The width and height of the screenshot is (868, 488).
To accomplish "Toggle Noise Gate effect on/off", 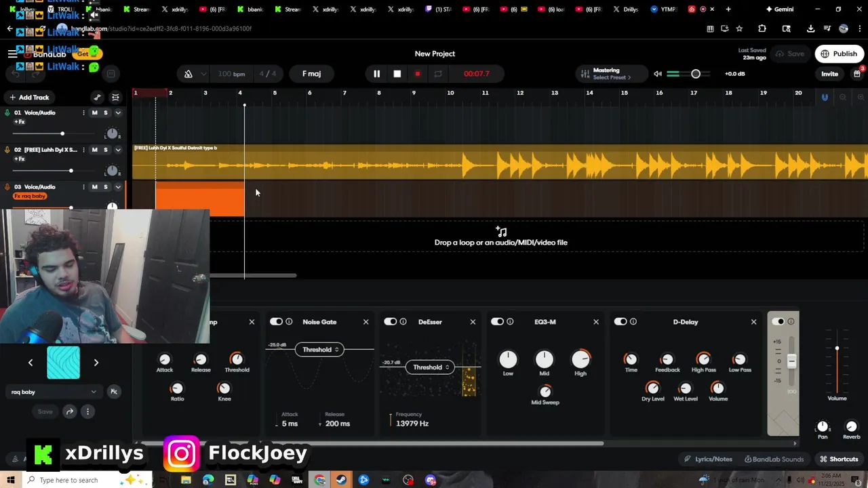I will (x=276, y=322).
